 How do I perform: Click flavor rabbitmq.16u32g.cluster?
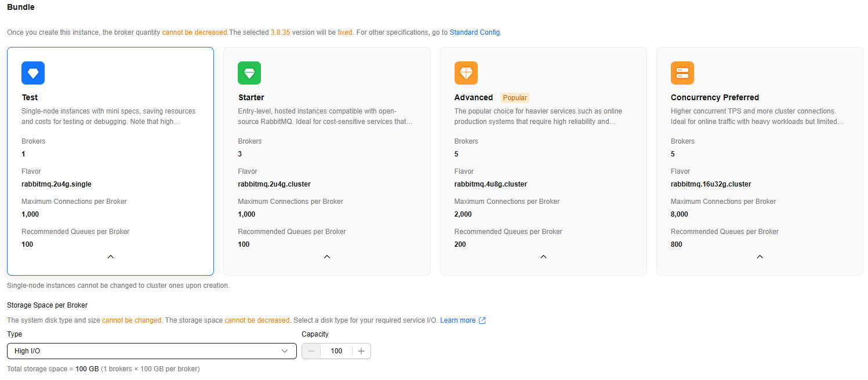click(711, 184)
